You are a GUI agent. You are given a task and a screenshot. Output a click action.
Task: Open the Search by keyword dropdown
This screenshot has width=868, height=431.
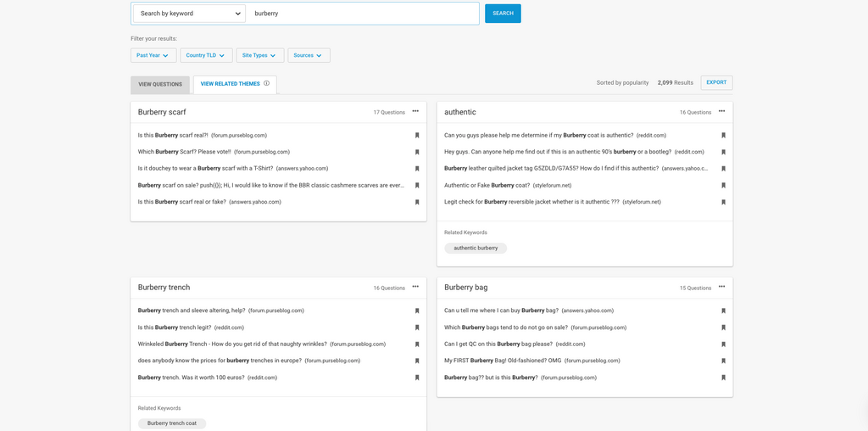pos(189,14)
